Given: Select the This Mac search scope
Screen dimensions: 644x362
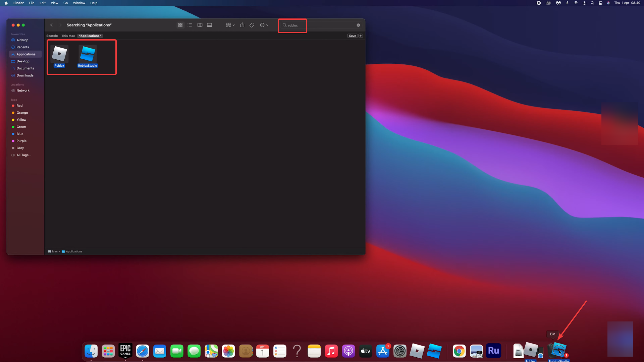Looking at the screenshot, I should (68, 36).
